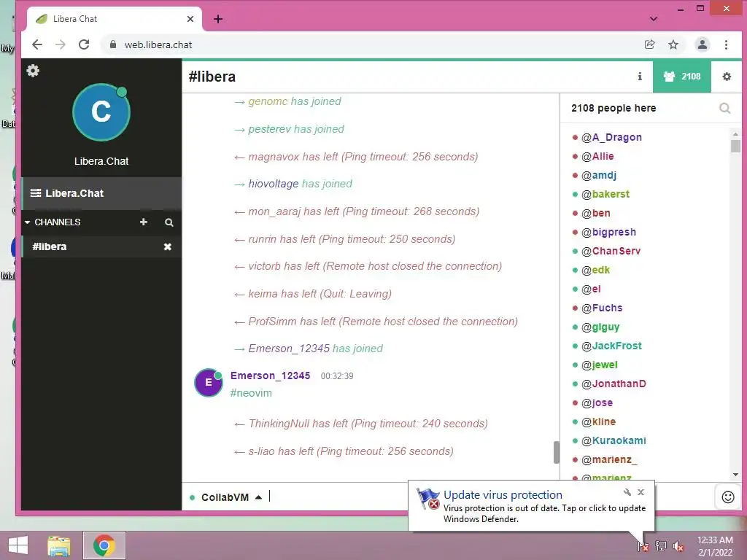Viewport: 747px width, 560px height.
Task: Close the virus protection notification
Action: 641,492
